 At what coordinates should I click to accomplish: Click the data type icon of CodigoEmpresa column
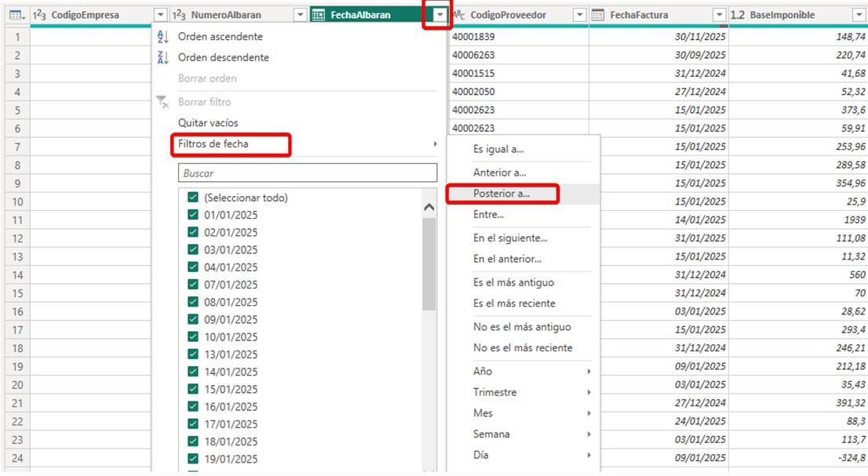point(40,16)
